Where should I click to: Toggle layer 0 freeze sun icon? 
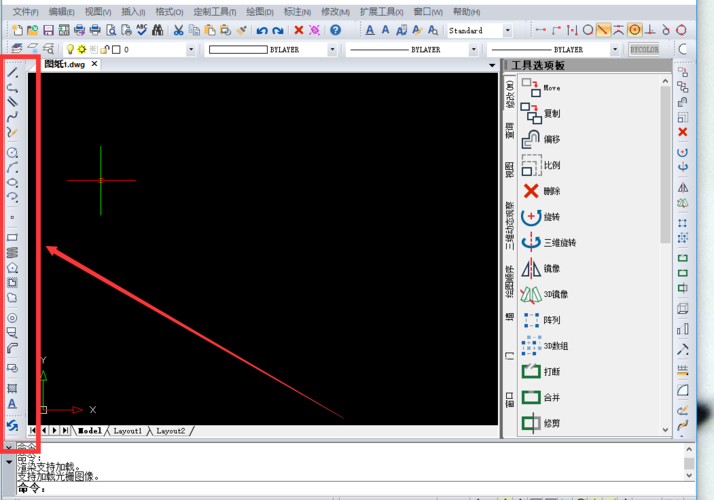[x=82, y=49]
